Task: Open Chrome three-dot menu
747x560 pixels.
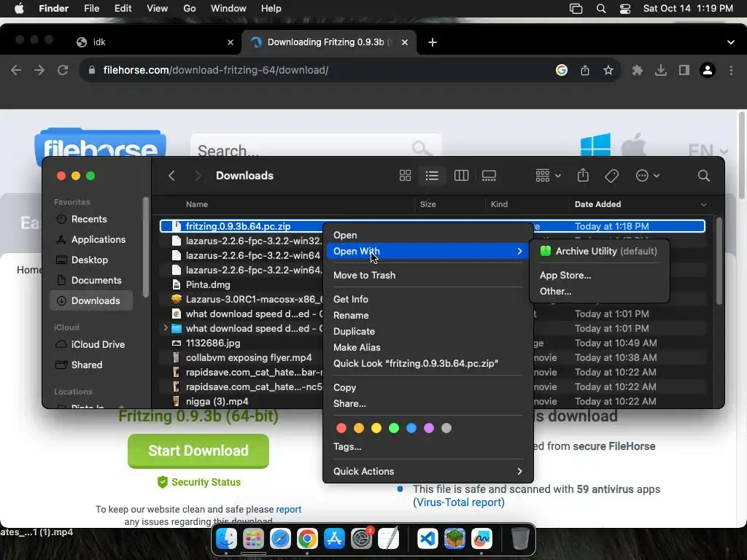Action: coord(731,71)
